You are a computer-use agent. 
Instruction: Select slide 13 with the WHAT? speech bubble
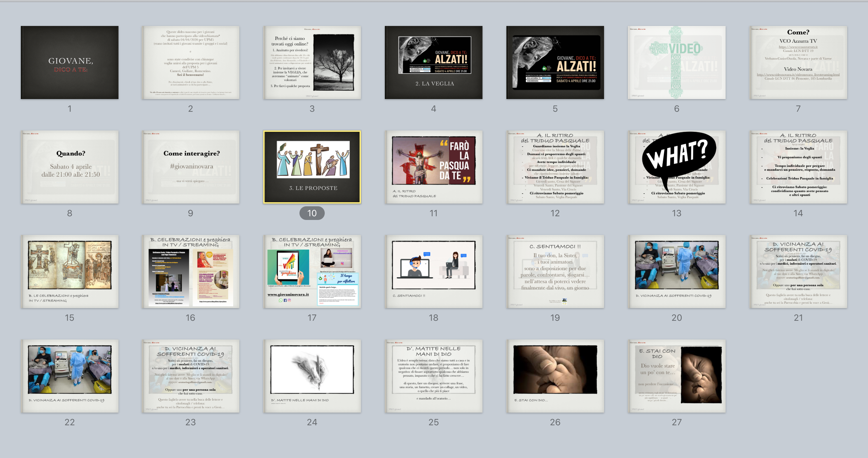pos(677,167)
